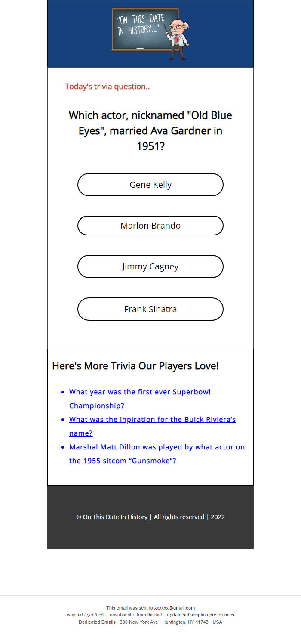Click the "Today's trivia question.." red heading
The image size is (301, 644).
[107, 87]
